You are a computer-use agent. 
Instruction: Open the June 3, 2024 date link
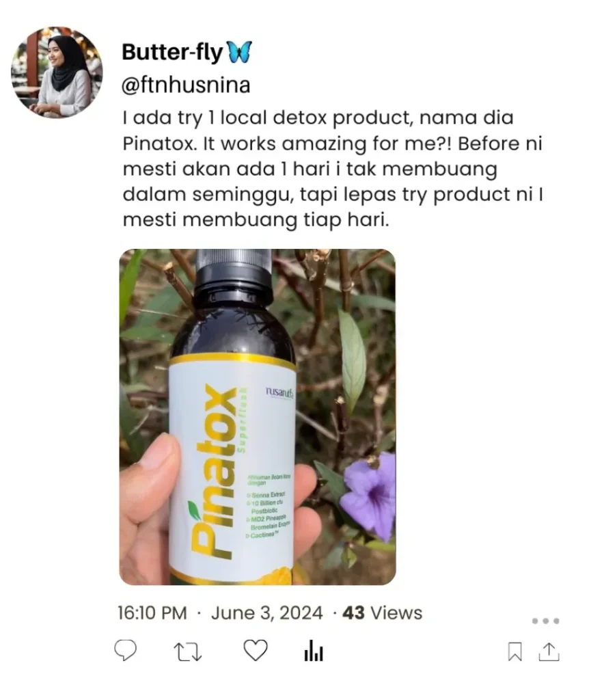pos(266,613)
